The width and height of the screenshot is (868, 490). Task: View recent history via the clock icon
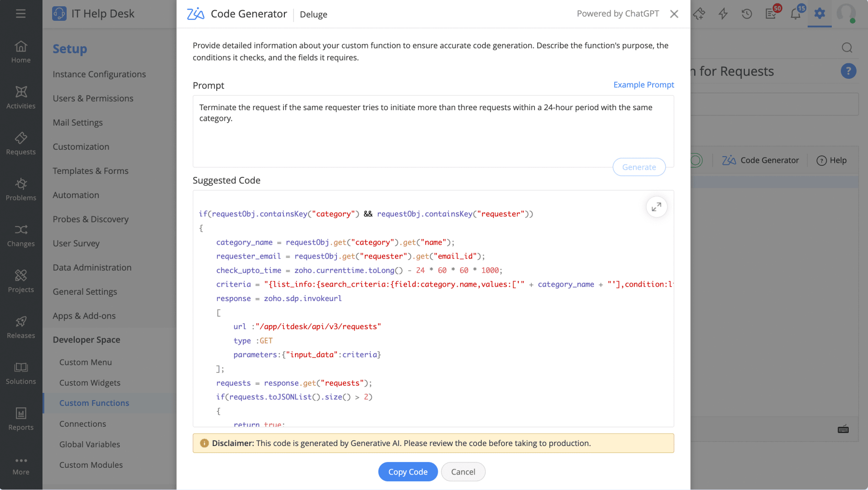(x=747, y=14)
